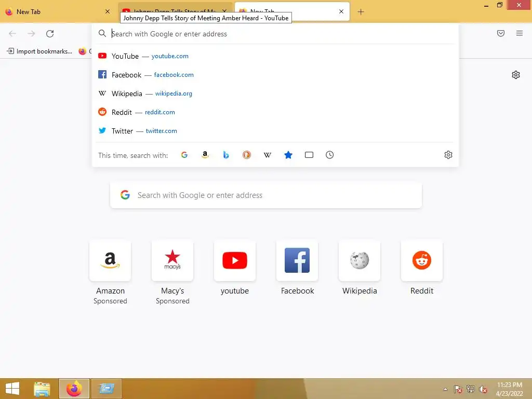Select the YouTube youtube.com suggestion
Viewport: 532px width, 399px height.
pos(275,56)
